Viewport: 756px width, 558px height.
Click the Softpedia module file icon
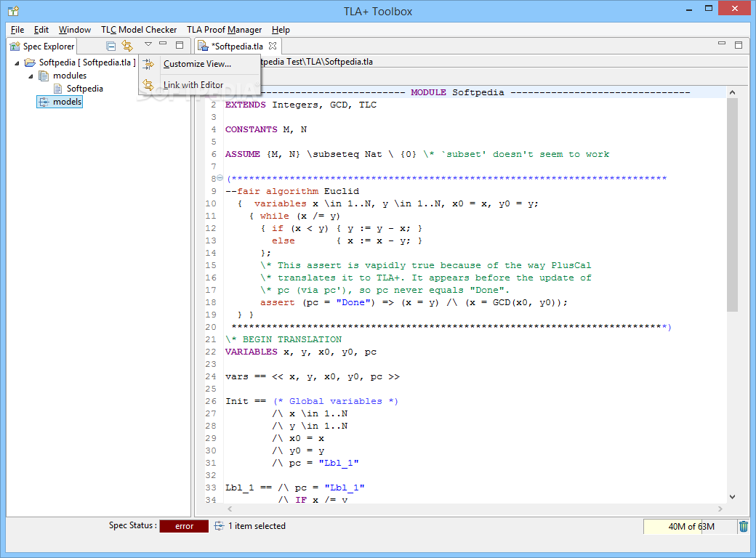(x=58, y=89)
